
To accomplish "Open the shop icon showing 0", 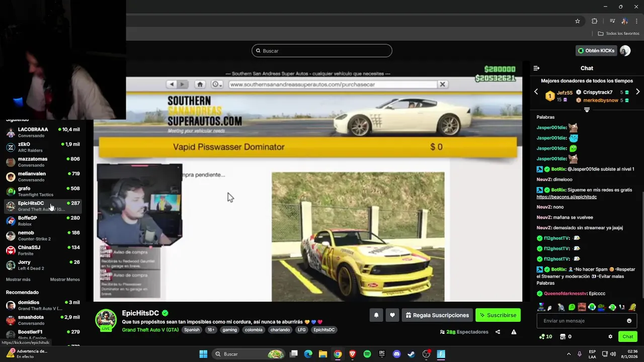I will (x=566, y=337).
